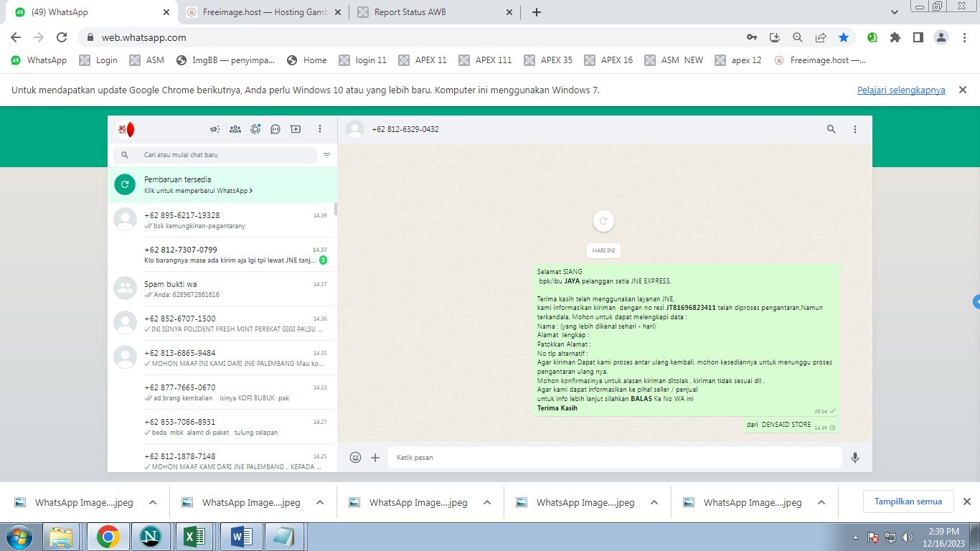Click the chat list scrollbar

[335, 209]
